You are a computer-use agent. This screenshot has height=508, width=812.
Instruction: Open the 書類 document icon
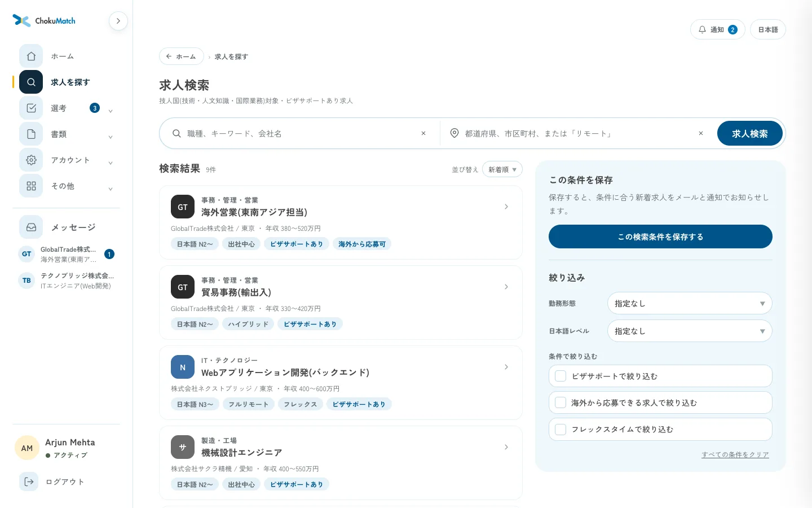click(x=31, y=134)
